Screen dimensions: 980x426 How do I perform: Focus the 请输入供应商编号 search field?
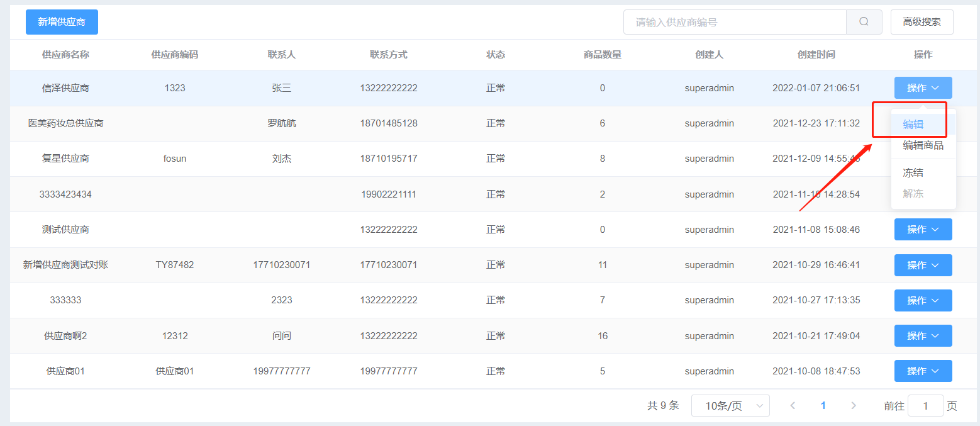735,22
